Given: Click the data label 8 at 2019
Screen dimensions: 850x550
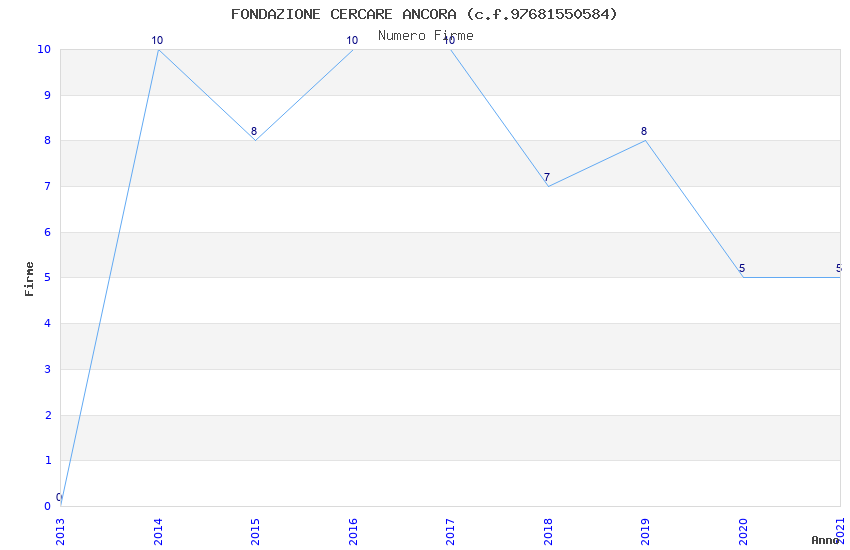Looking at the screenshot, I should point(644,131).
